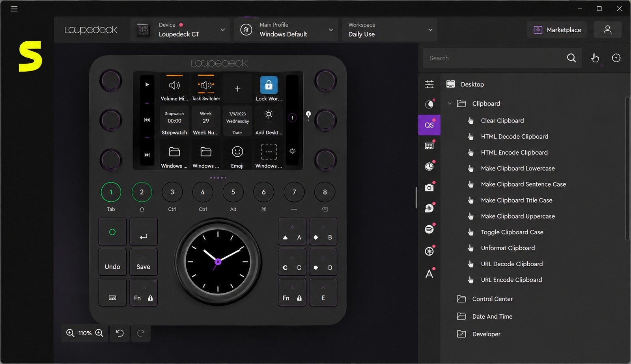Click the Task Switcher touch button
The image size is (631, 364).
(206, 88)
